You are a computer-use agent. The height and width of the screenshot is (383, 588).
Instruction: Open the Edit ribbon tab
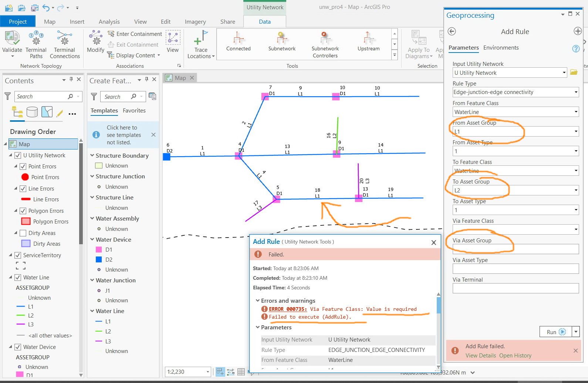(166, 21)
